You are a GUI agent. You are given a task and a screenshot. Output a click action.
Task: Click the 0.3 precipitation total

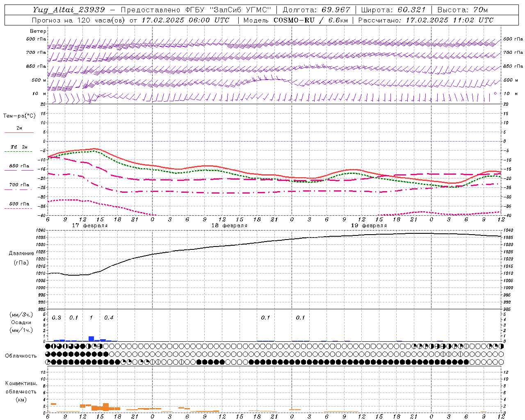click(x=56, y=318)
